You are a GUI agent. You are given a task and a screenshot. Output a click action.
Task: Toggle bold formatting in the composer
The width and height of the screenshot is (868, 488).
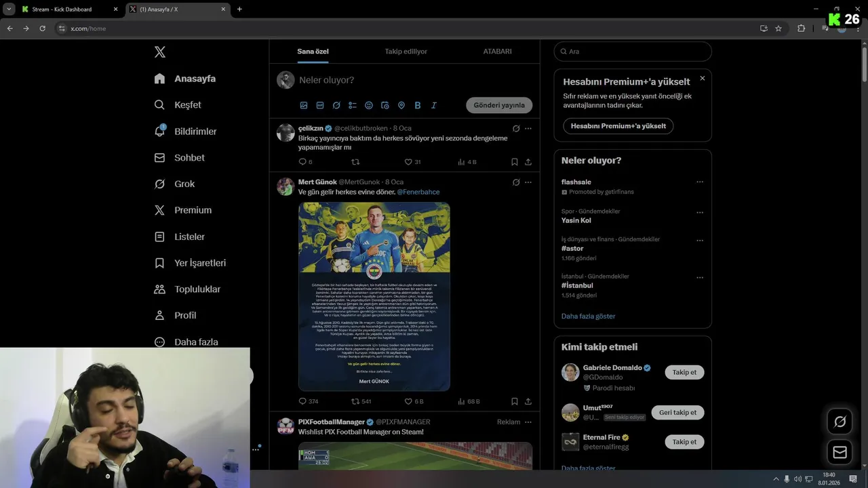pyautogui.click(x=418, y=106)
